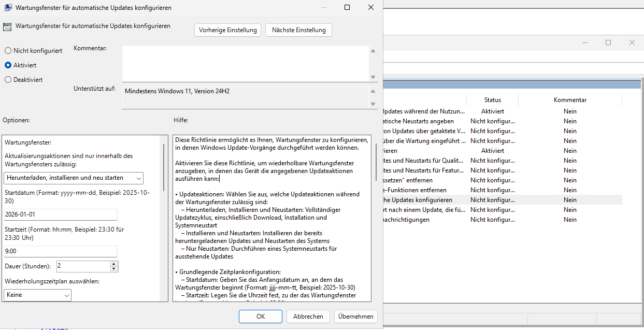Click inside the Kommentar text box

246,64
